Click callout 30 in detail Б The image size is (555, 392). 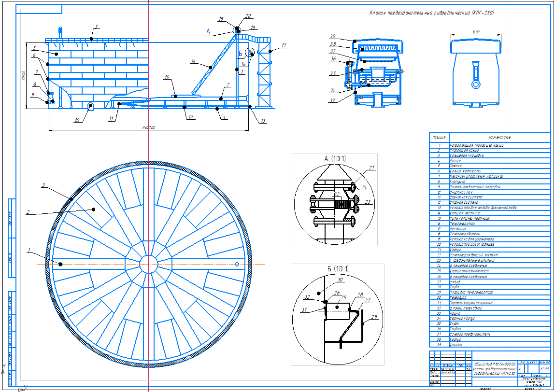coord(339,280)
